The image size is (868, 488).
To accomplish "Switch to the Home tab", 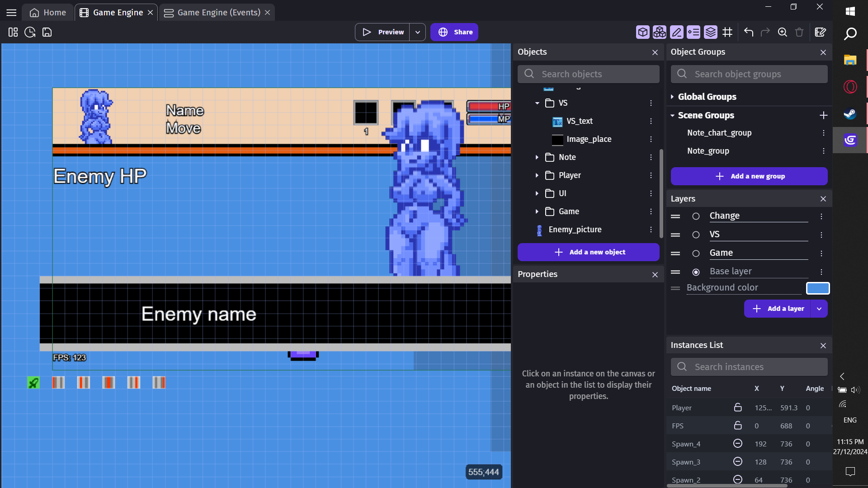I will point(48,13).
